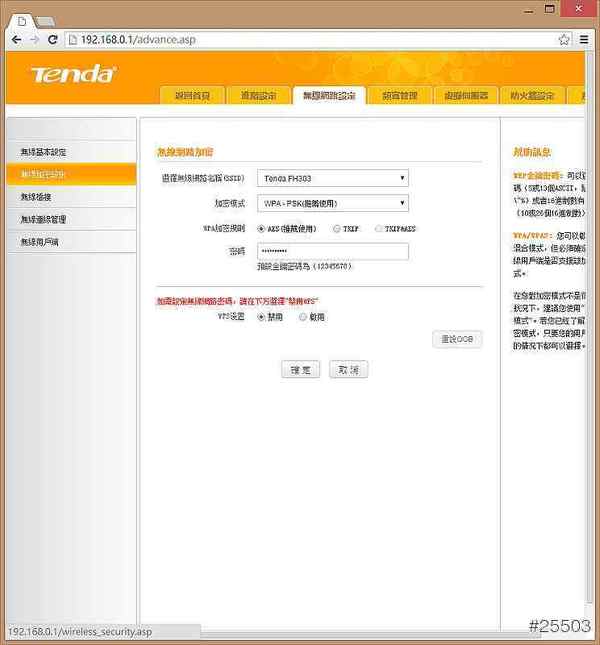This screenshot has width=600, height=645.
Task: Expand the encryption mode dropdown showing WPA-PSK
Action: (333, 203)
